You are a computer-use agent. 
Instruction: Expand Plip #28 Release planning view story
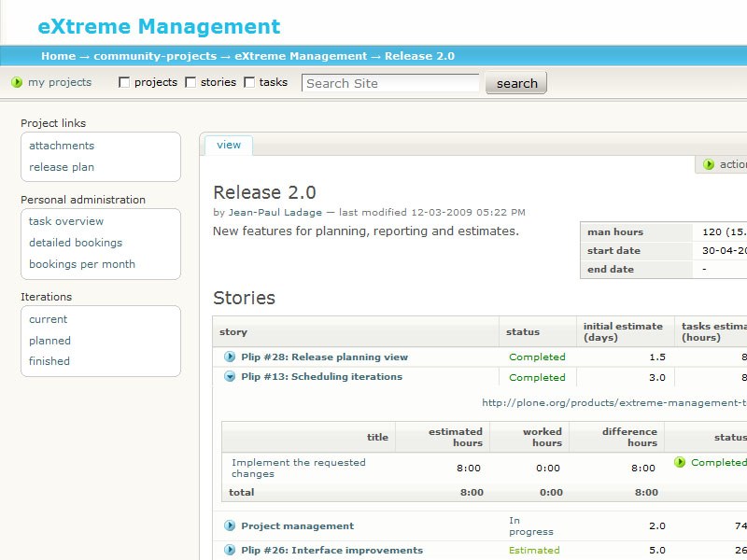tap(230, 357)
